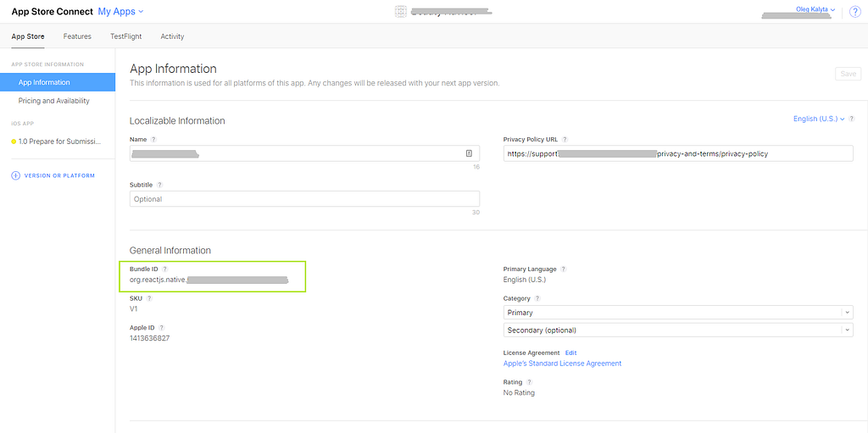
Task: Click the help icon beside Privacy Policy URL
Action: [565, 139]
